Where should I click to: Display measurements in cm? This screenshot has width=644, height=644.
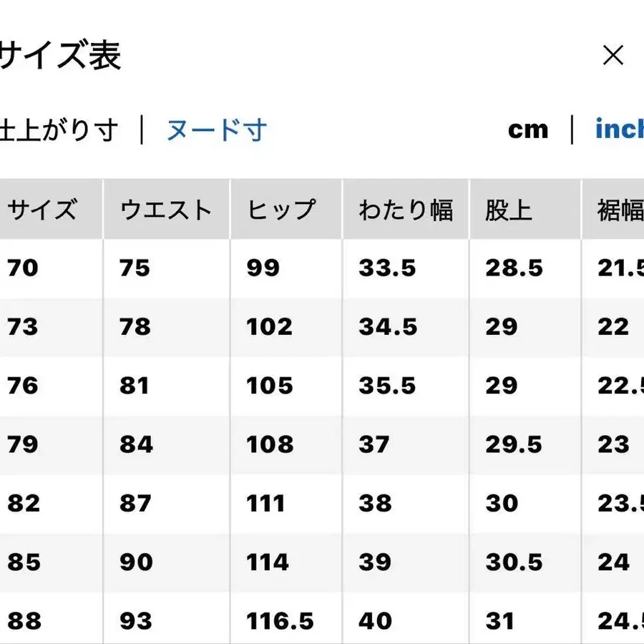point(528,130)
